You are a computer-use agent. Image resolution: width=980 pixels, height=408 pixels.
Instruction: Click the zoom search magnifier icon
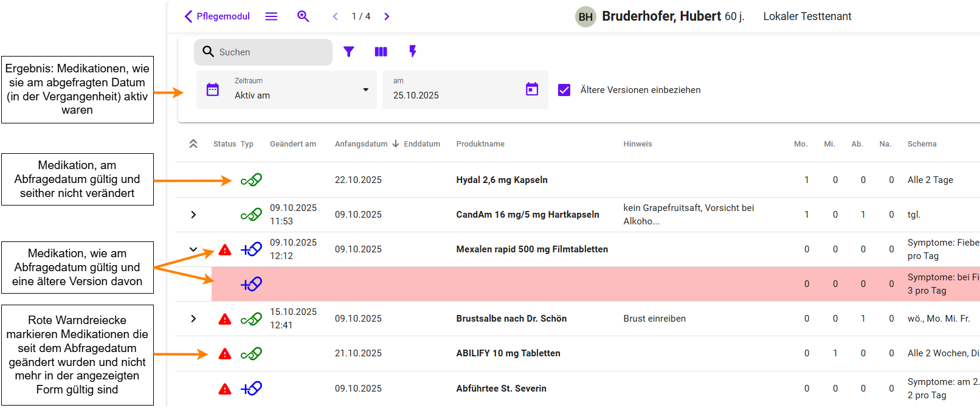(x=303, y=16)
